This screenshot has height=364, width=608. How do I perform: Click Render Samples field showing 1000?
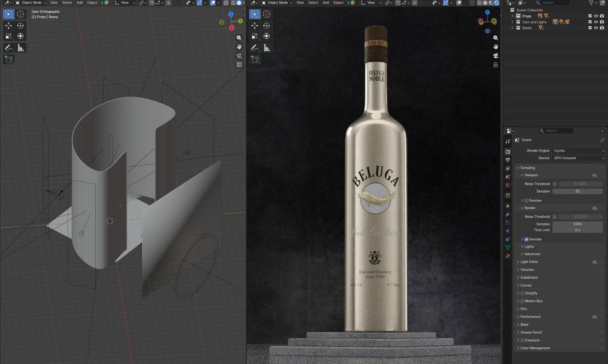(578, 224)
